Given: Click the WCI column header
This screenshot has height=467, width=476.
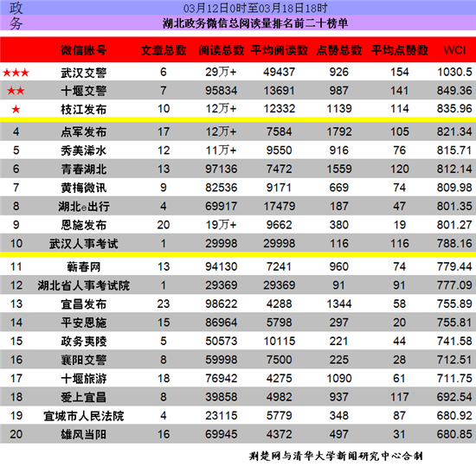Looking at the screenshot, I should click(454, 50).
